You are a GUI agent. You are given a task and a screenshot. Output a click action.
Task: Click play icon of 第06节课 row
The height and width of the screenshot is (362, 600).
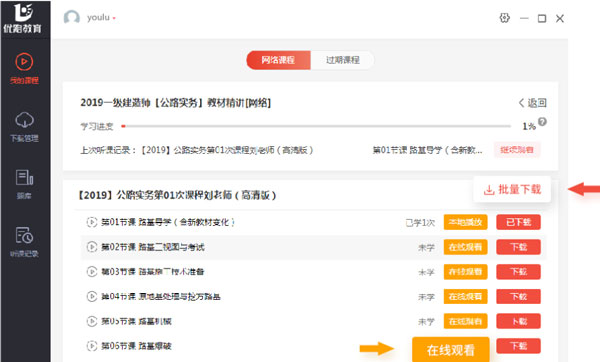(x=92, y=346)
